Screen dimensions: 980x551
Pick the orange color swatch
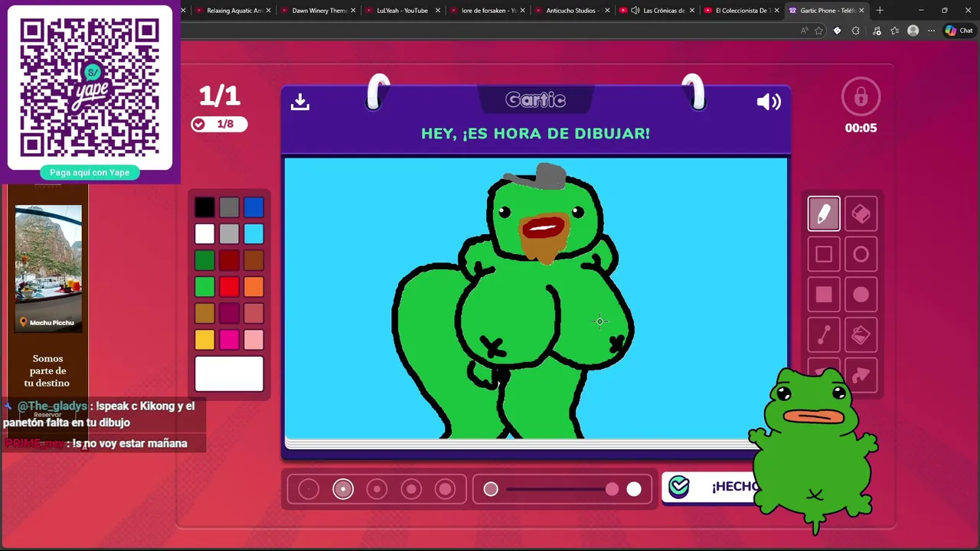coord(253,287)
